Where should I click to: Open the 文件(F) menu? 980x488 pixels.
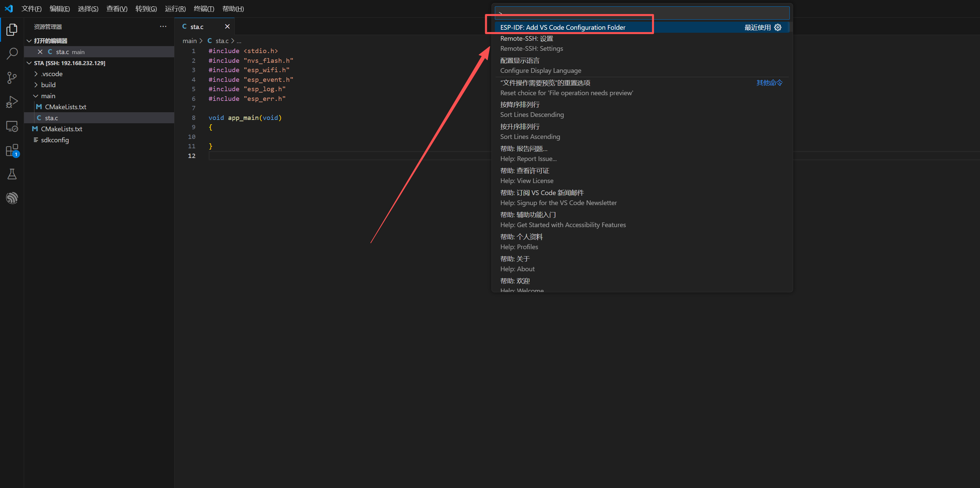31,8
